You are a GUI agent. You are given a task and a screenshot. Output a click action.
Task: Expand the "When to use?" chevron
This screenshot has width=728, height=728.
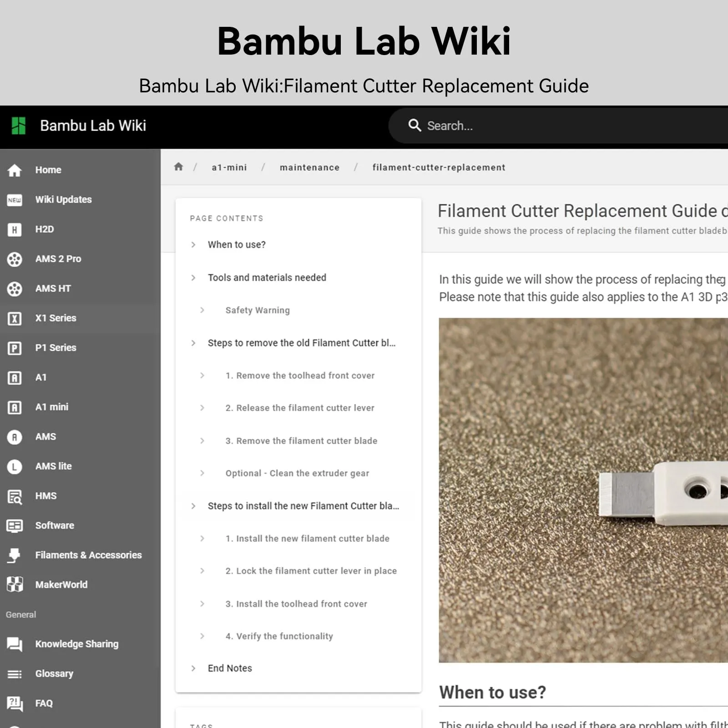pyautogui.click(x=193, y=245)
